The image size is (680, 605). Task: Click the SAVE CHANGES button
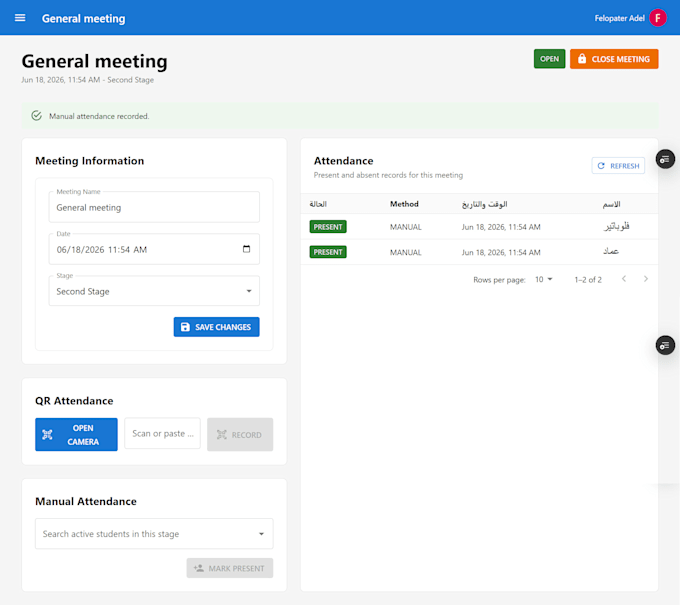(216, 327)
